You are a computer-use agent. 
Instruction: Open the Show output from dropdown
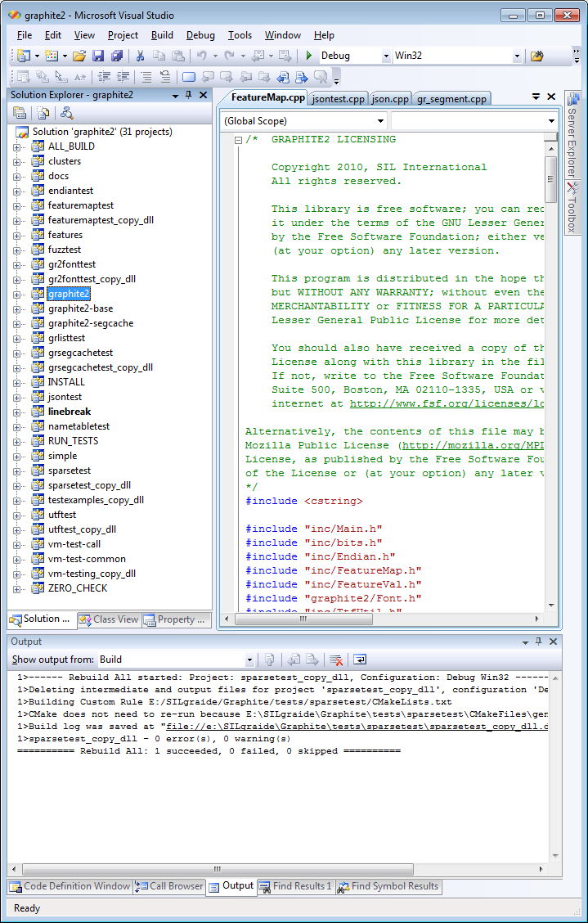[x=249, y=660]
